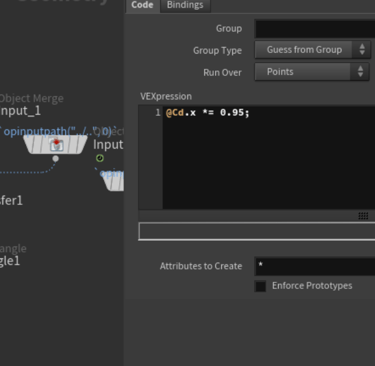375x366 pixels.
Task: Open the Run Over dropdown
Action: [x=312, y=72]
